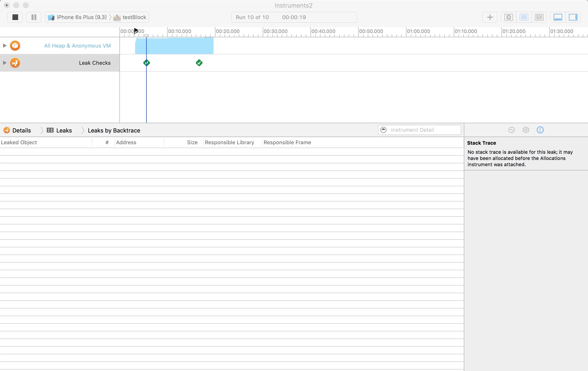Pause the current trace run

pyautogui.click(x=34, y=17)
